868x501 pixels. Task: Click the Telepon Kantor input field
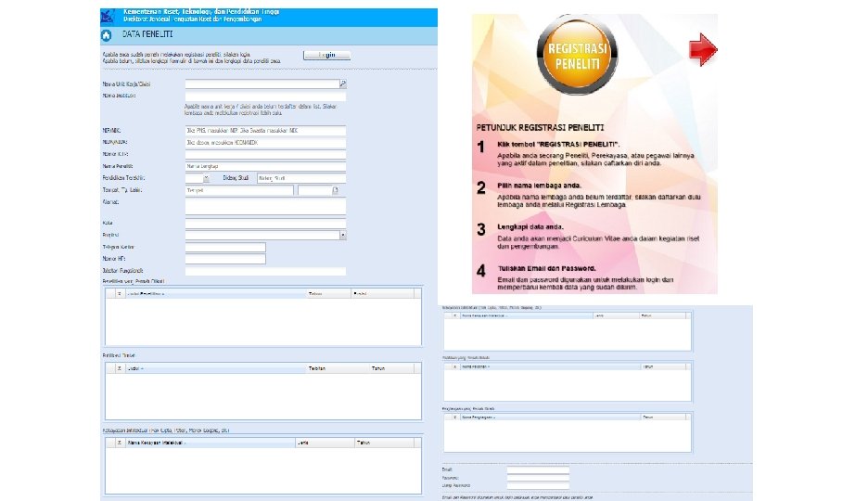tap(225, 248)
